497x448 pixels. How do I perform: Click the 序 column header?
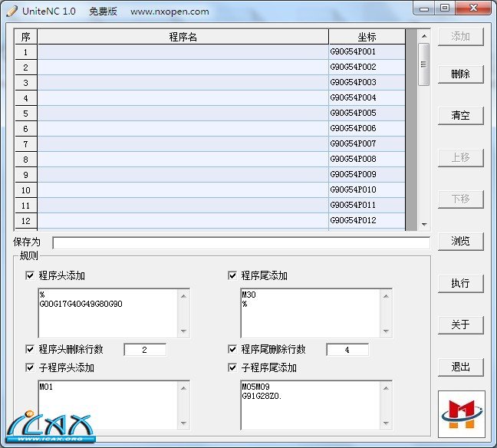tap(26, 37)
